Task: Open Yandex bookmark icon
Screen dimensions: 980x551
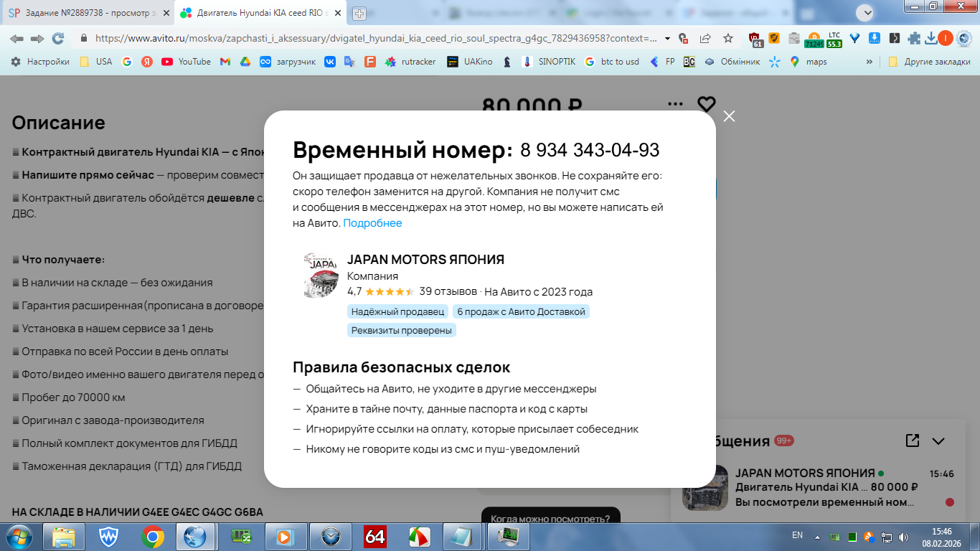Action: (147, 62)
